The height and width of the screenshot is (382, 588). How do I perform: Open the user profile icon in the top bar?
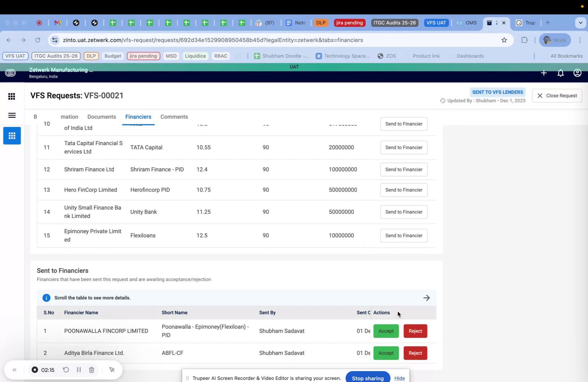(577, 73)
